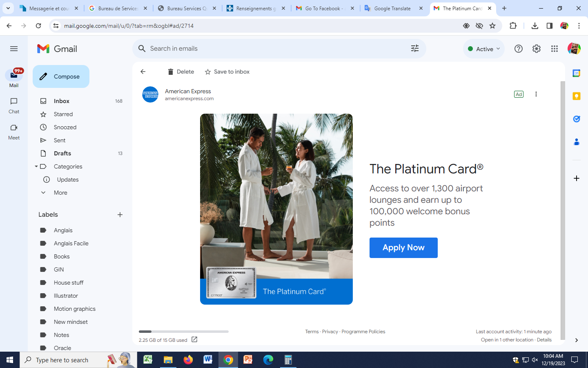The width and height of the screenshot is (588, 368).
Task: Star ad with Save to inbox
Action: [227, 72]
